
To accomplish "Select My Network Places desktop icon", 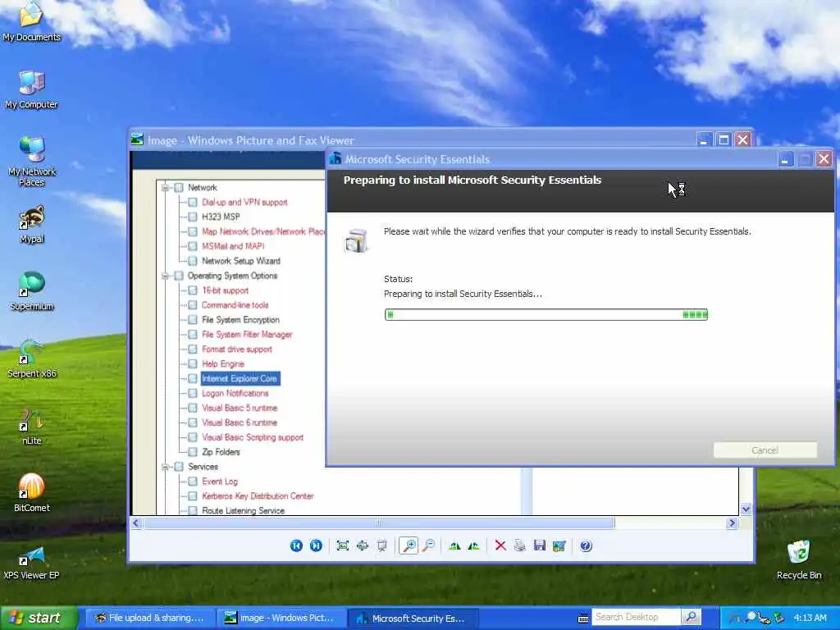I will tap(32, 162).
